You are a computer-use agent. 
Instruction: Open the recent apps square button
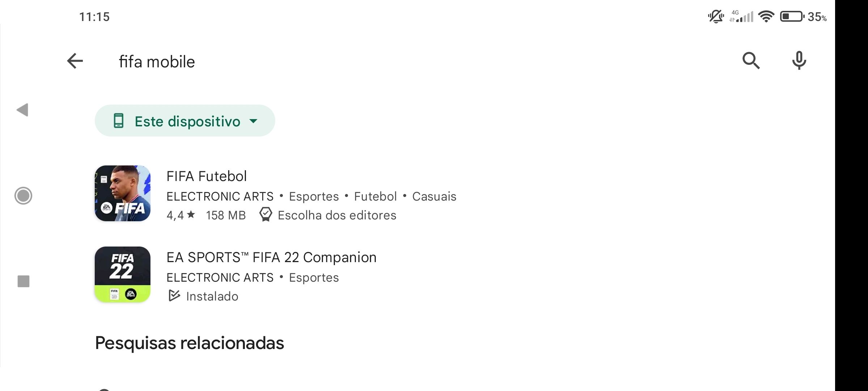(x=23, y=281)
